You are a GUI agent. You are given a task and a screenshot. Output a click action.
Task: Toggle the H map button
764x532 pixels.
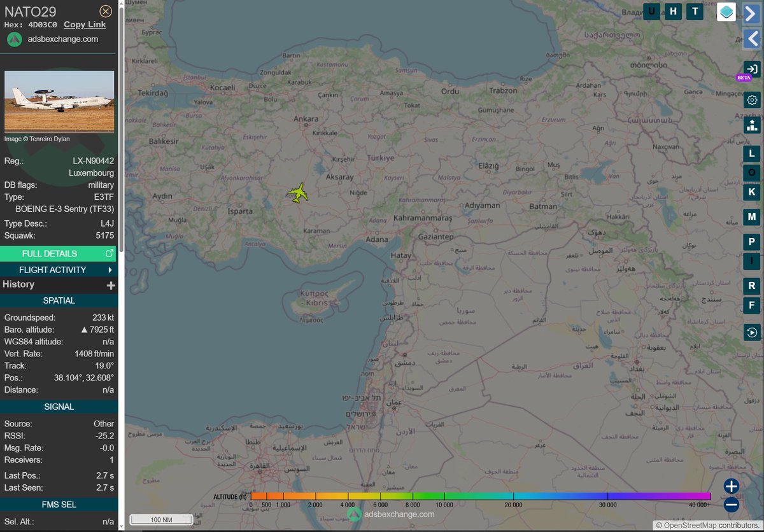coord(673,11)
